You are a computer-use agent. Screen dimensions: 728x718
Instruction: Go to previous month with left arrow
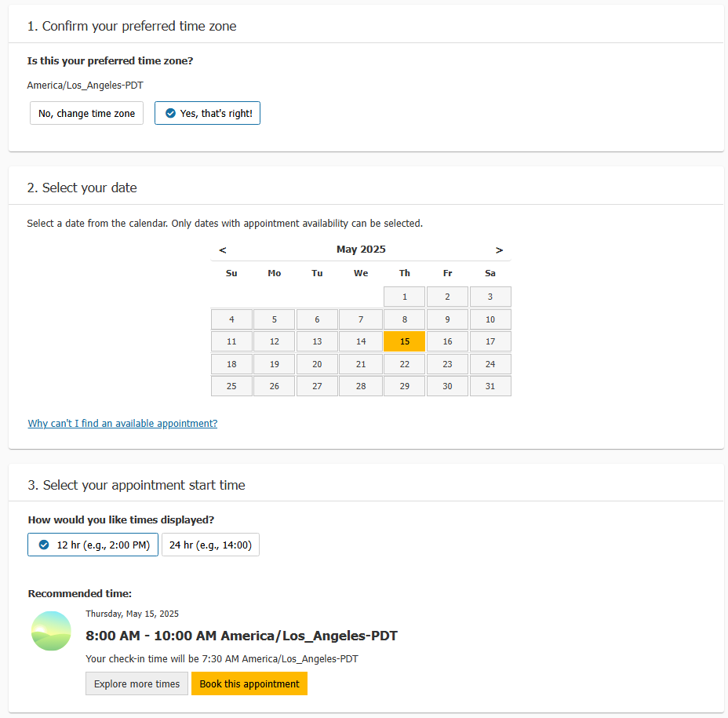click(223, 250)
